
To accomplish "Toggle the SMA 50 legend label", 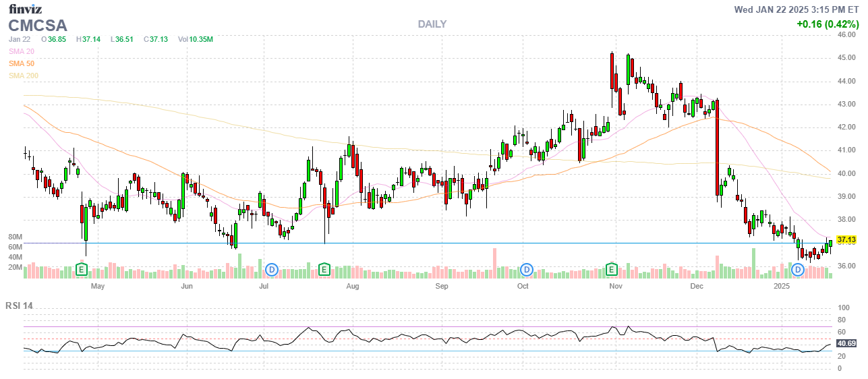I will point(22,63).
